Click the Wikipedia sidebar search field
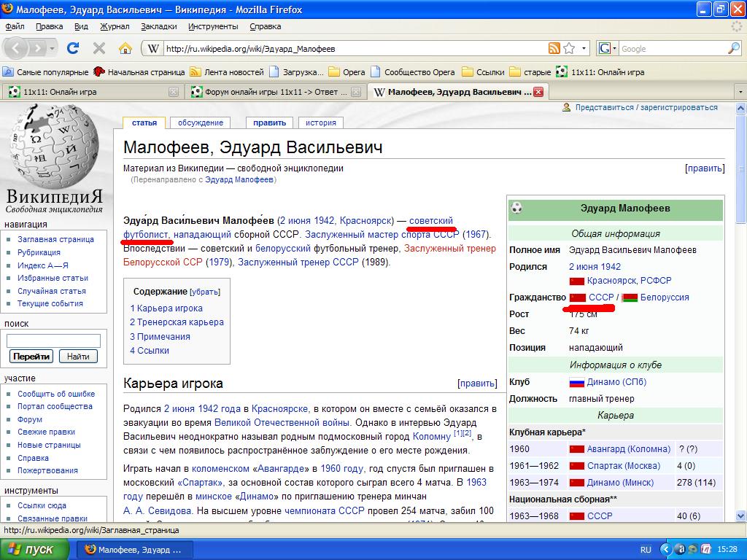 pos(53,341)
